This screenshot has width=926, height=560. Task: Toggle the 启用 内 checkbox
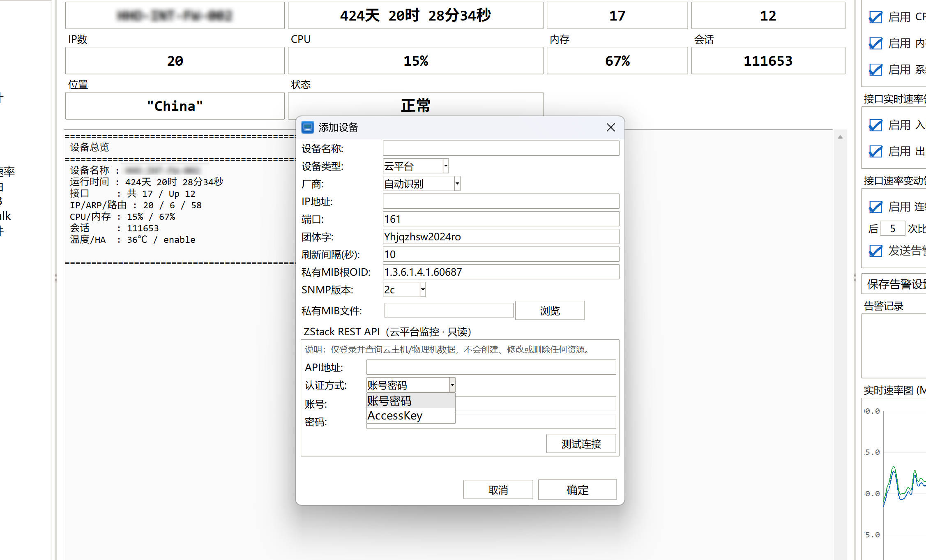click(875, 44)
